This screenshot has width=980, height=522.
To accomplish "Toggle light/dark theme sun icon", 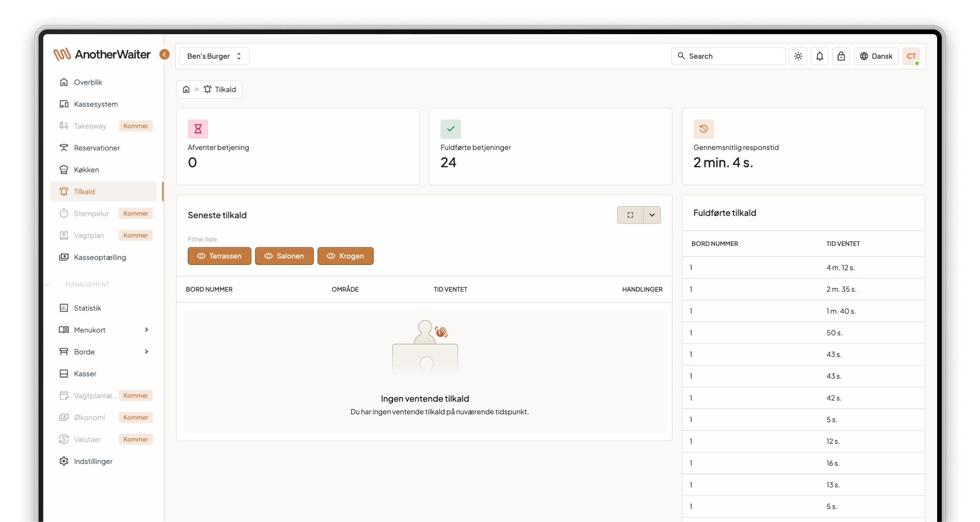I will [798, 56].
